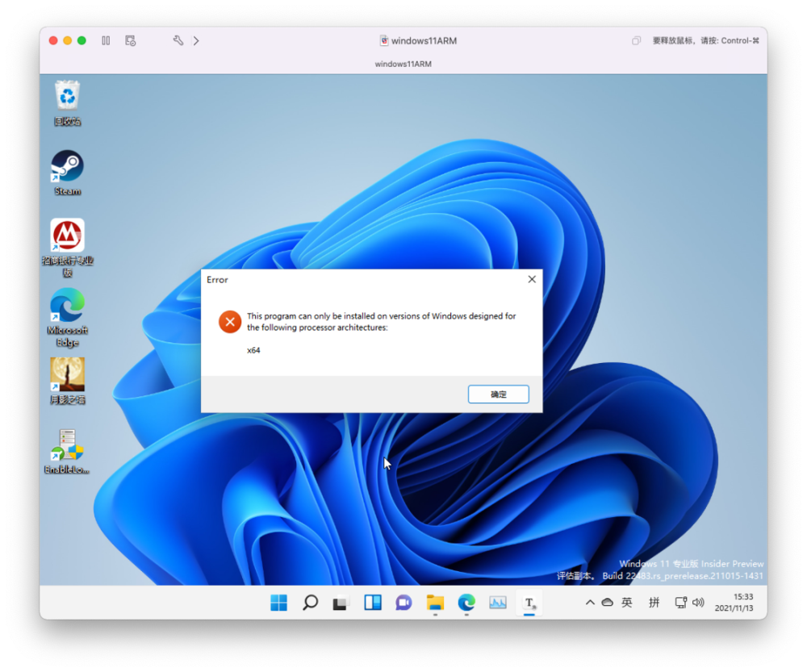Toggle the 拼 Pinyin input mode
Viewport: 807px width, 672px height.
click(654, 602)
